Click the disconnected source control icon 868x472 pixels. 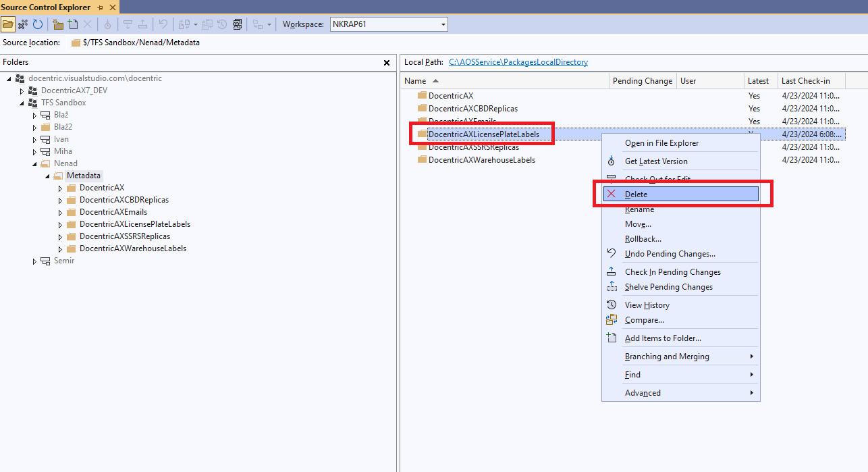click(23, 24)
